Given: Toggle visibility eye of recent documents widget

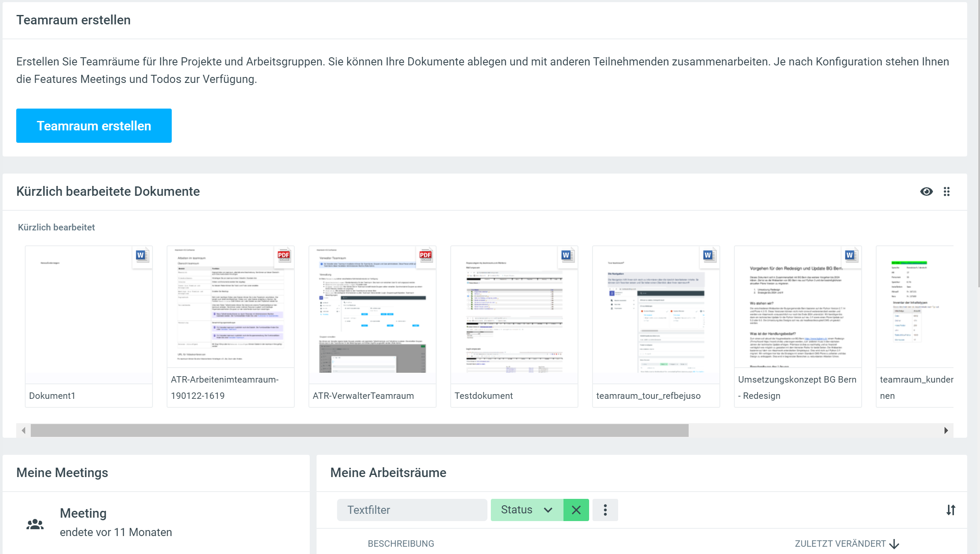Looking at the screenshot, I should 926,192.
